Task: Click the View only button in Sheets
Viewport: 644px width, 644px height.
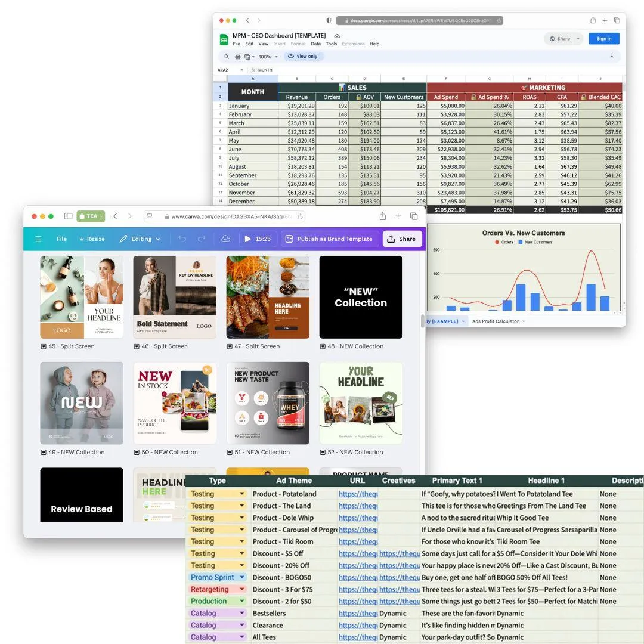Action: [x=303, y=57]
